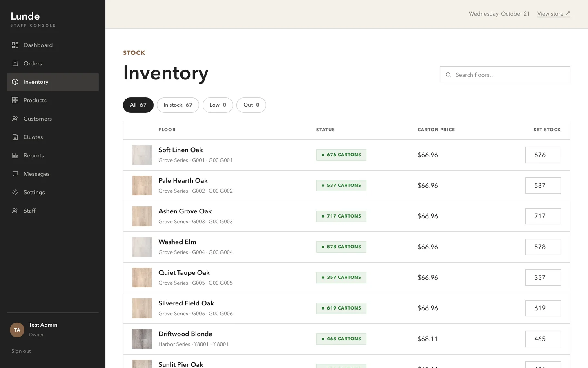
Task: Click the Soft Linen Oak name
Action: (x=180, y=150)
